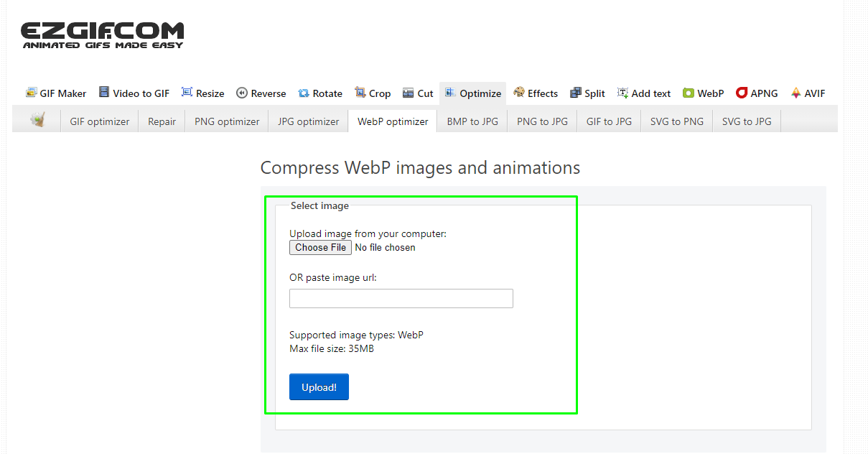868x454 pixels.
Task: Click the EZGIF.COM logo
Action: click(103, 35)
